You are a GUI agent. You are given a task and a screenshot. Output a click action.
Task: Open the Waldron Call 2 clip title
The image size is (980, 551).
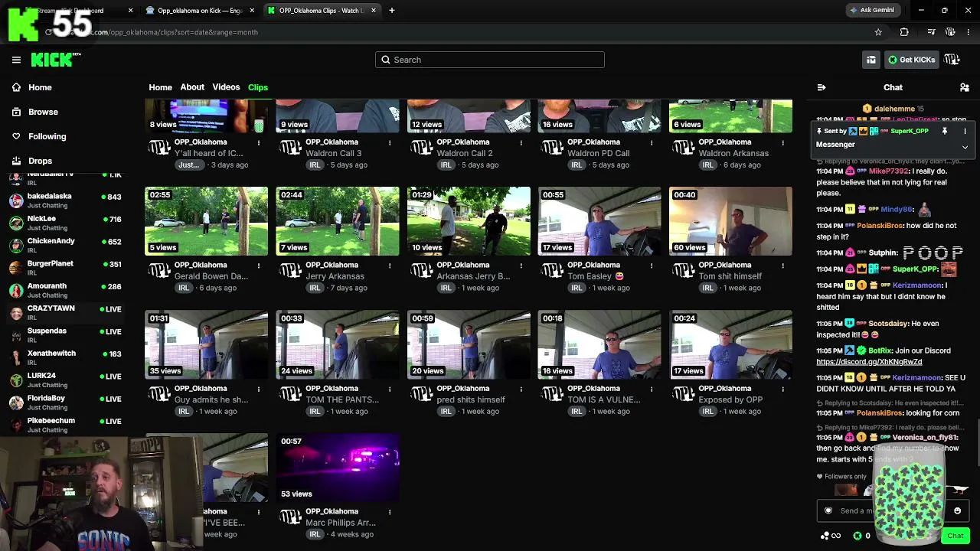point(465,153)
